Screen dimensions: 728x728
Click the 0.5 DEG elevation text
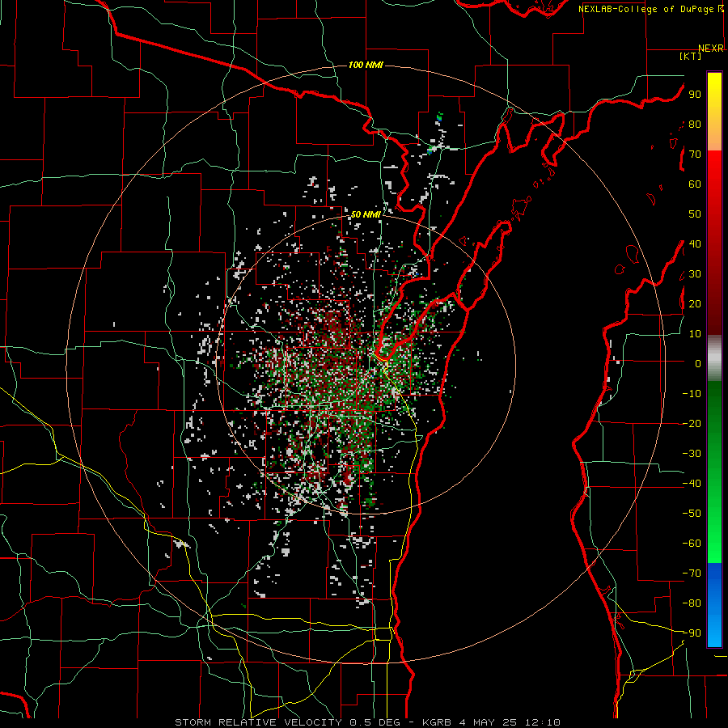(x=380, y=722)
